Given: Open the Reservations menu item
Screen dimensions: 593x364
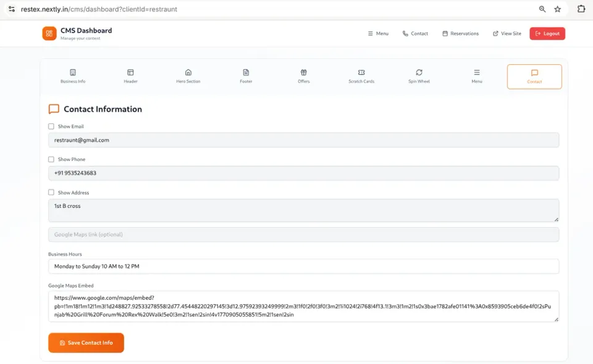Looking at the screenshot, I should tap(460, 33).
